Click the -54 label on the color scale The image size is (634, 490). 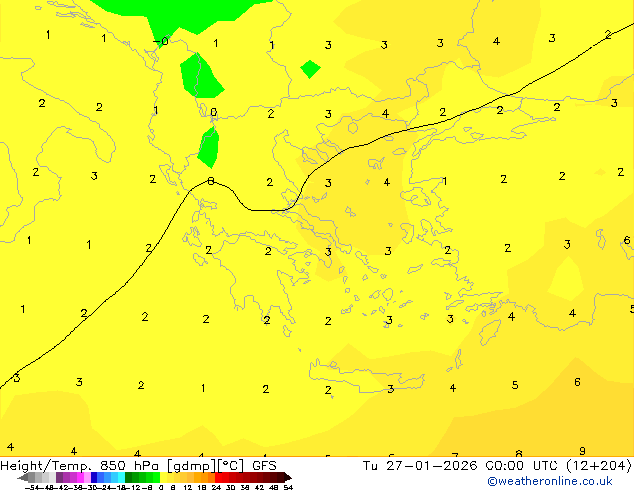(31, 487)
